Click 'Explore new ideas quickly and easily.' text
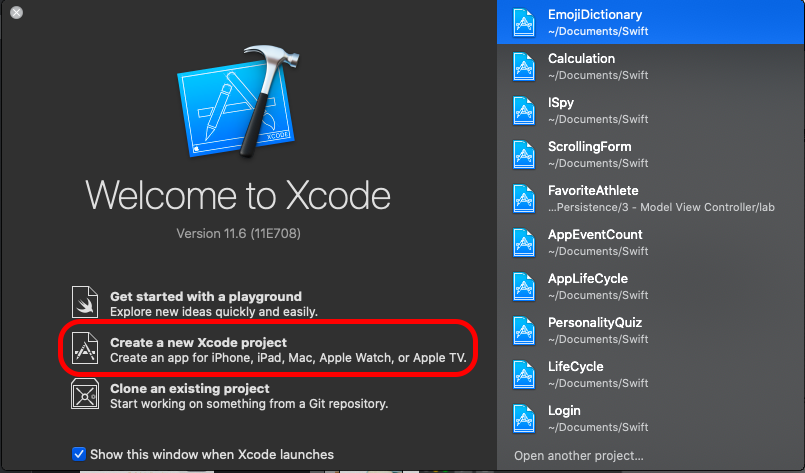Viewport: 805px width, 473px height. click(x=214, y=312)
